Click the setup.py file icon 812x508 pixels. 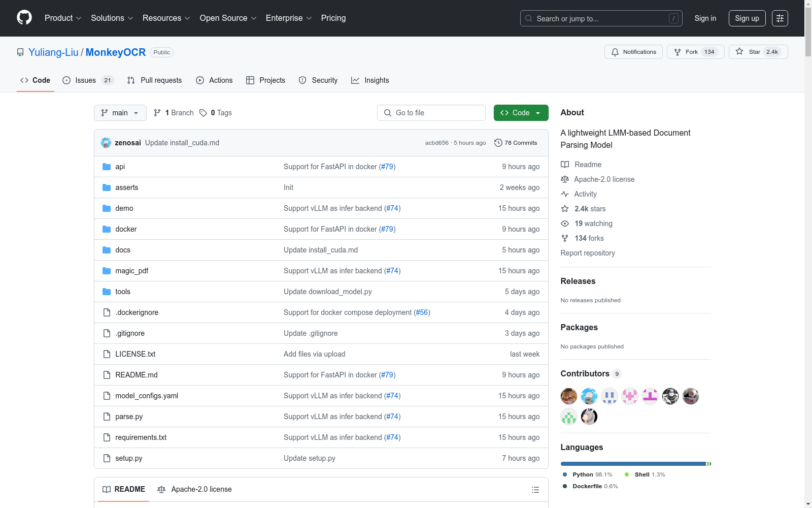tap(107, 458)
